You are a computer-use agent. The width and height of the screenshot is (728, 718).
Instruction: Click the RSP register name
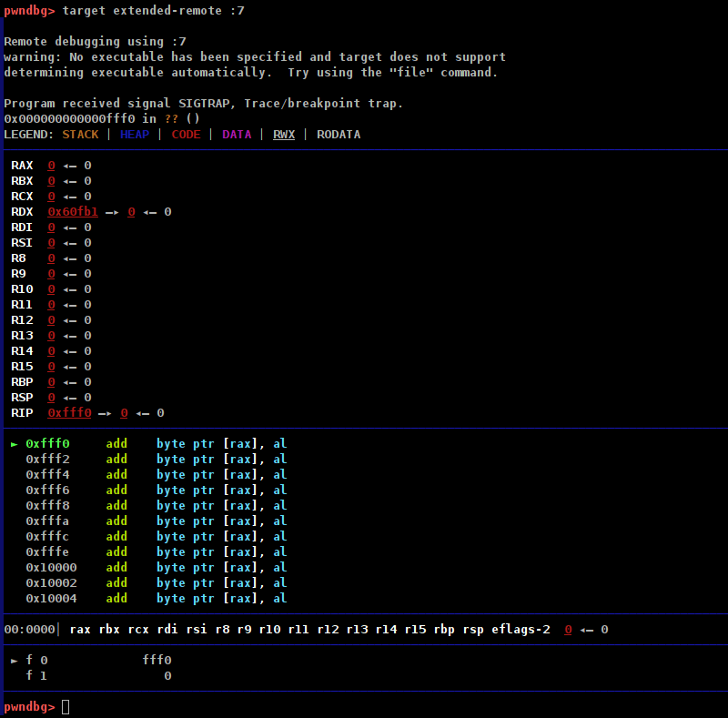[22, 398]
